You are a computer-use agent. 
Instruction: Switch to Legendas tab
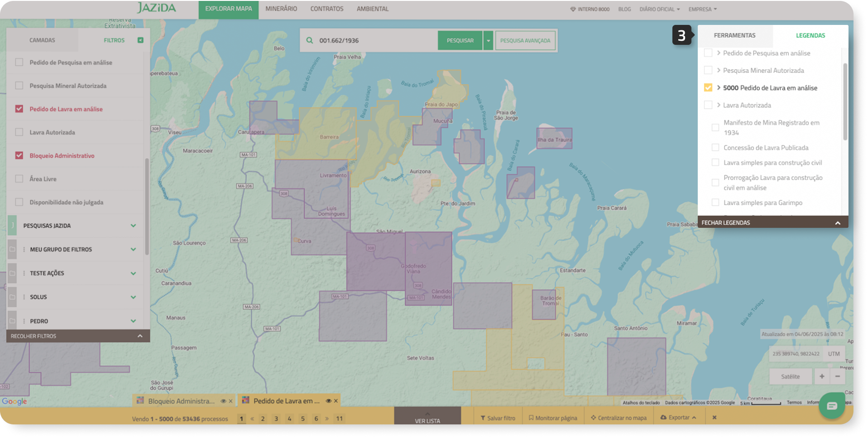pos(810,35)
